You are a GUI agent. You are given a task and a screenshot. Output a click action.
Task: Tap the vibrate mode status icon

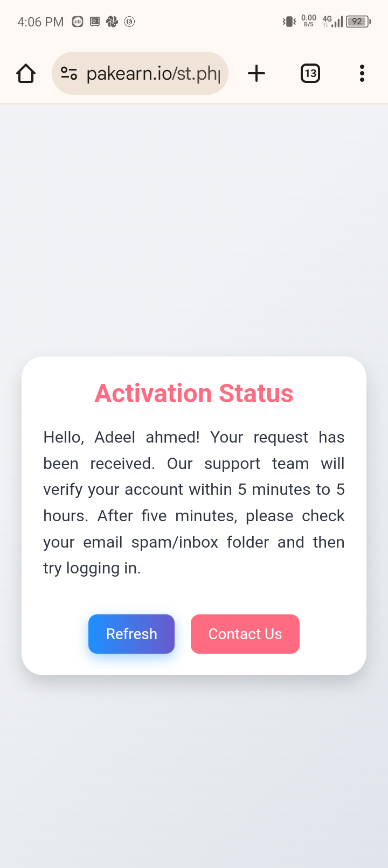289,22
